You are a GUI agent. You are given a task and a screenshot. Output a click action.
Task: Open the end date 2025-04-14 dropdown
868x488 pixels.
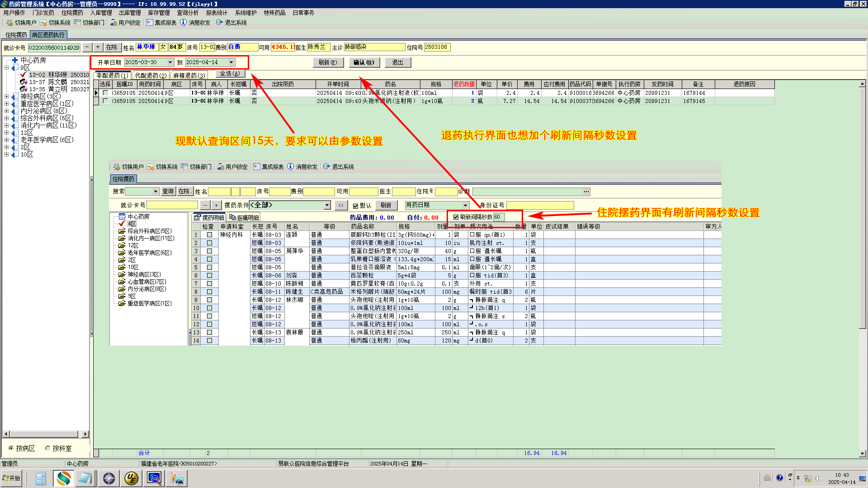(231, 62)
